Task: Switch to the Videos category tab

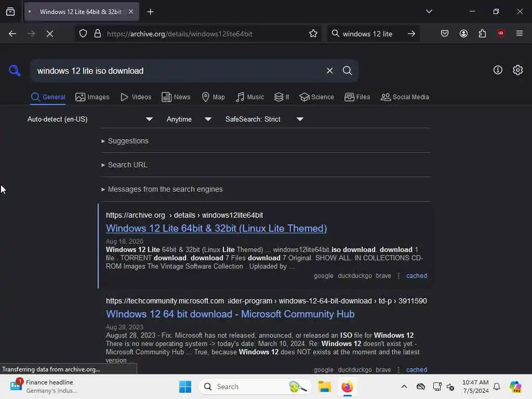Action: point(136,97)
